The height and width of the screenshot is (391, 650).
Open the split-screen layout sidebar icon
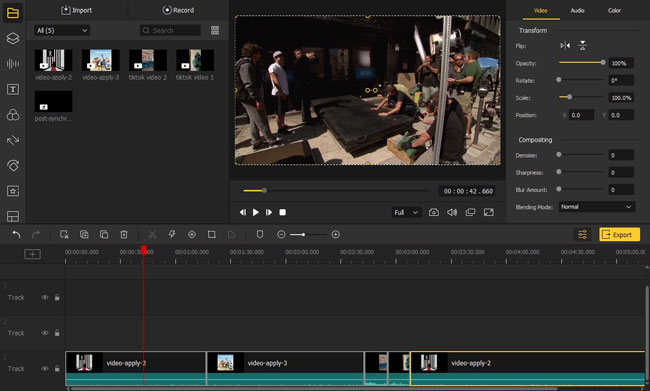tap(13, 216)
